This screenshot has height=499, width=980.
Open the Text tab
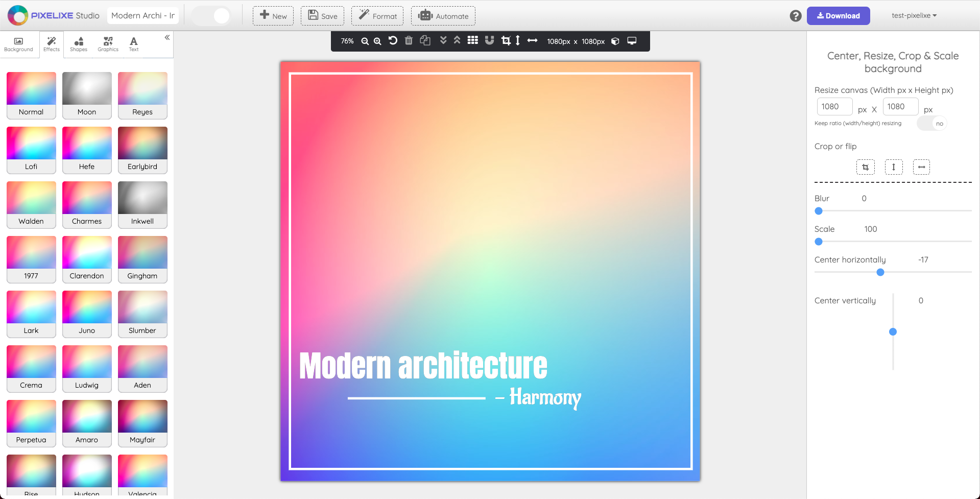[x=134, y=44]
